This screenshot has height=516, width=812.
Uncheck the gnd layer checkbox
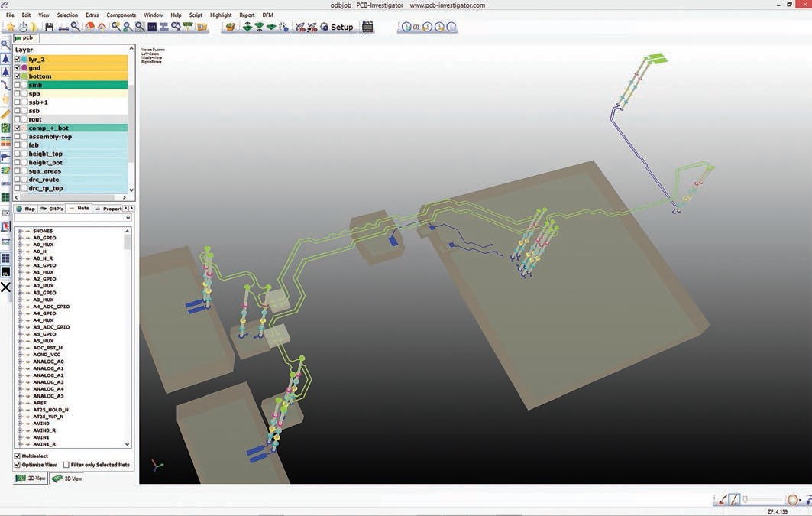tap(18, 67)
